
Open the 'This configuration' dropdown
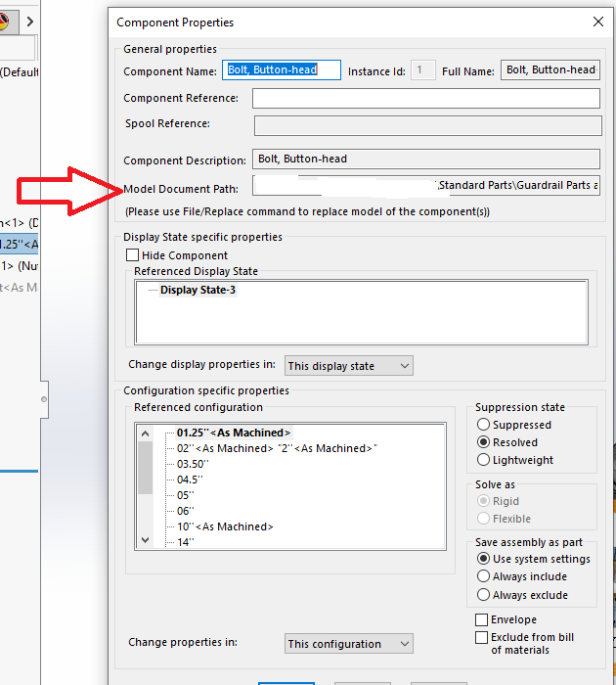click(x=348, y=644)
